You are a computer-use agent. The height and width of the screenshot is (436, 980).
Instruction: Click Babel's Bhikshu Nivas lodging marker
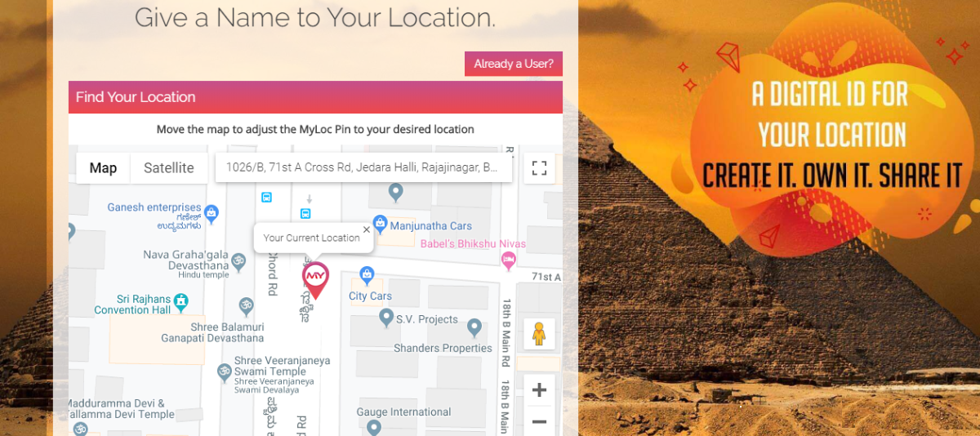pos(508,260)
